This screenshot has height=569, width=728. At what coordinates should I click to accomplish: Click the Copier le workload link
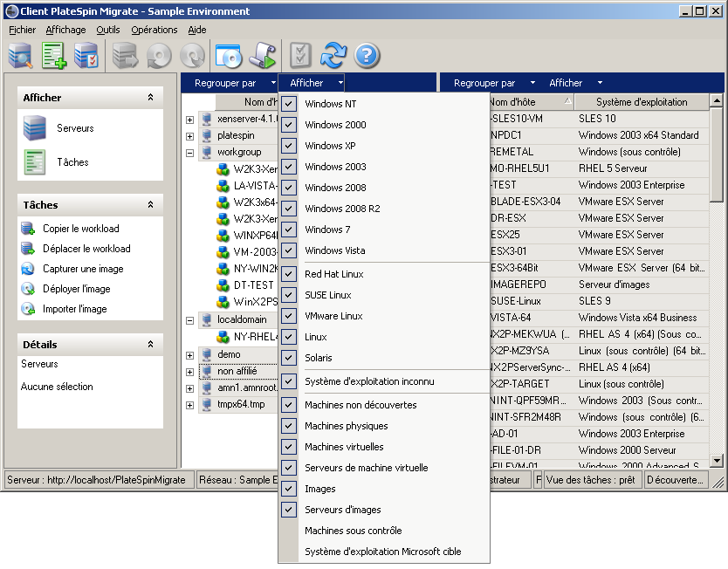(80, 229)
